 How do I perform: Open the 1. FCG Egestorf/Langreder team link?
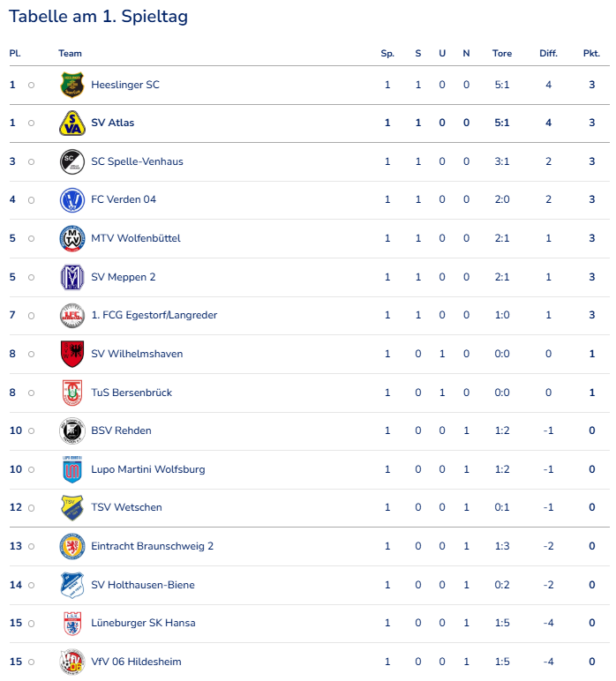(x=154, y=315)
